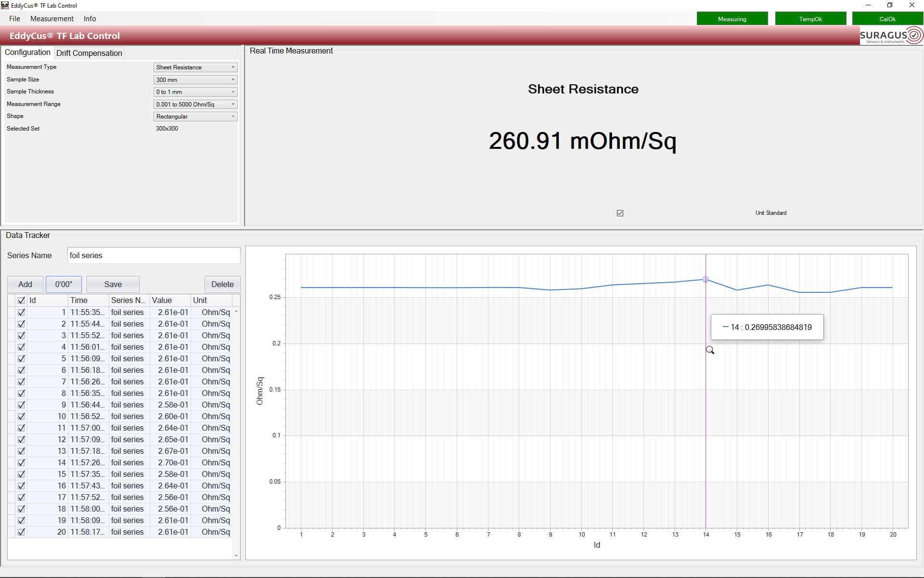Screen dimensions: 924x578
Task: Uncheck the header select-all checkbox in table
Action: click(21, 300)
